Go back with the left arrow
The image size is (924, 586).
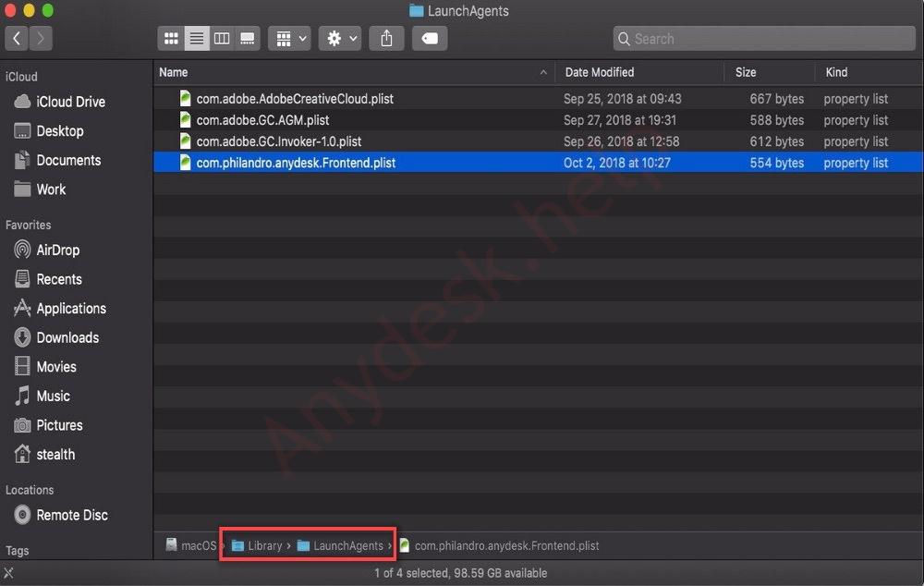point(17,39)
